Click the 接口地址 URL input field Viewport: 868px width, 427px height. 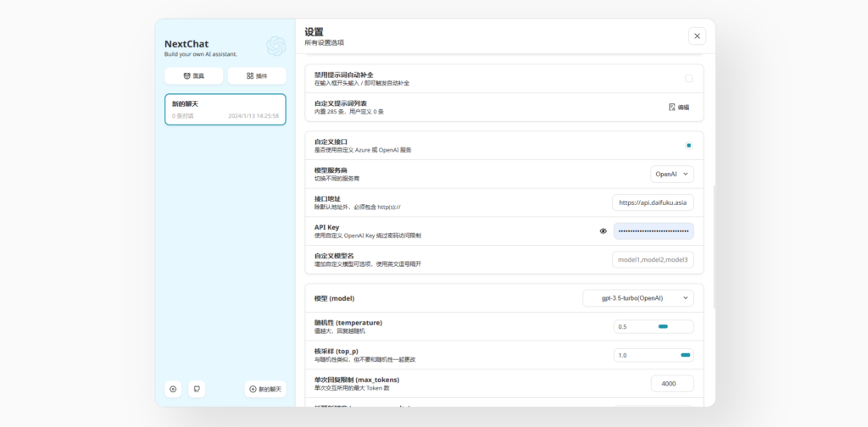[x=653, y=202]
